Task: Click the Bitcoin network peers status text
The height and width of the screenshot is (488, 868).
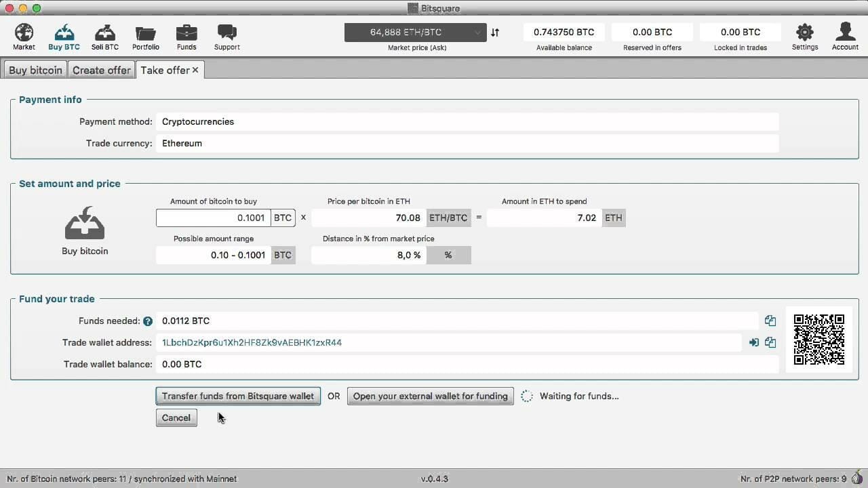Action: click(122, 479)
